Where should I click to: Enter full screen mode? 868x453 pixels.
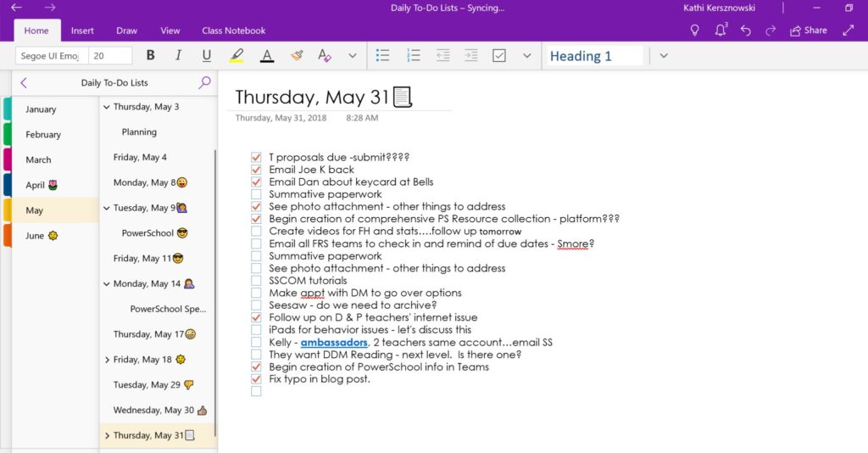(x=848, y=31)
